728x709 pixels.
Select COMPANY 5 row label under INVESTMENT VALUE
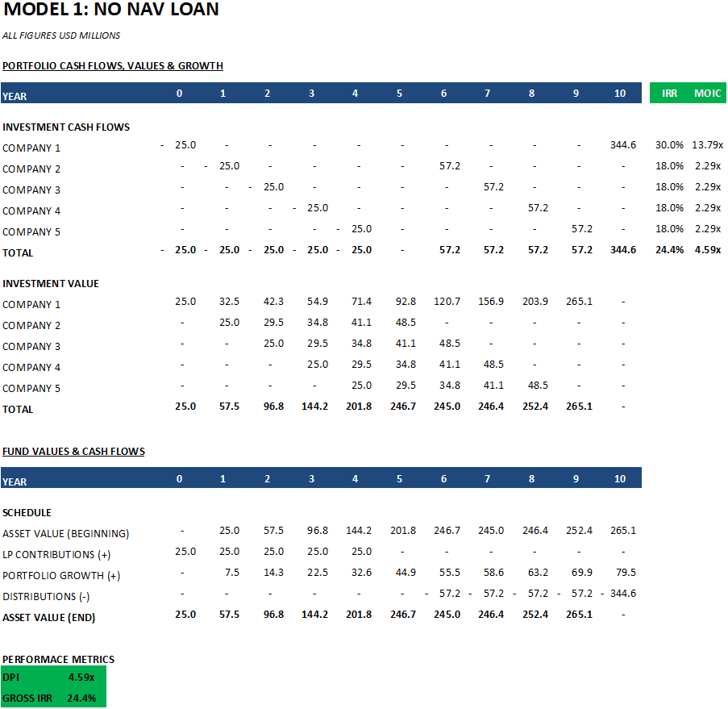(x=31, y=388)
